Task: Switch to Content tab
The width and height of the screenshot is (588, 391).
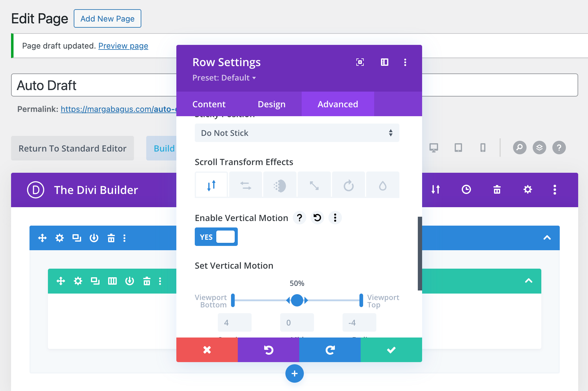Action: (x=209, y=104)
